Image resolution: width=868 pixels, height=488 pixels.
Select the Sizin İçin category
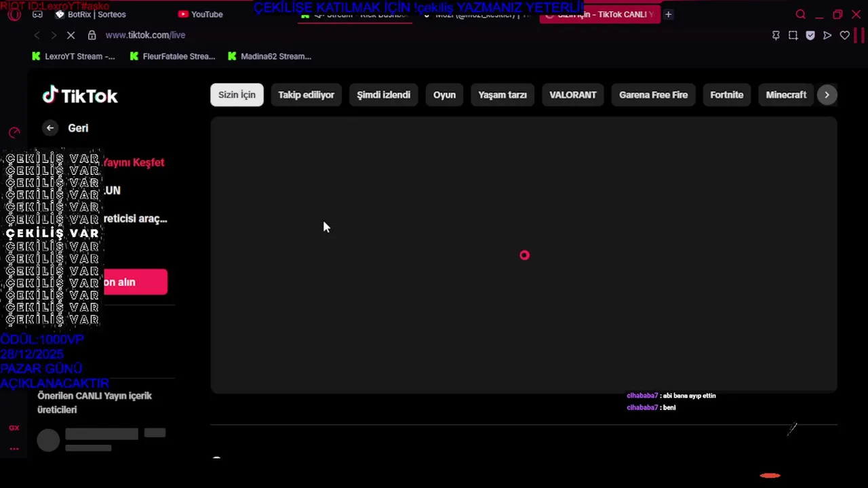tap(237, 95)
